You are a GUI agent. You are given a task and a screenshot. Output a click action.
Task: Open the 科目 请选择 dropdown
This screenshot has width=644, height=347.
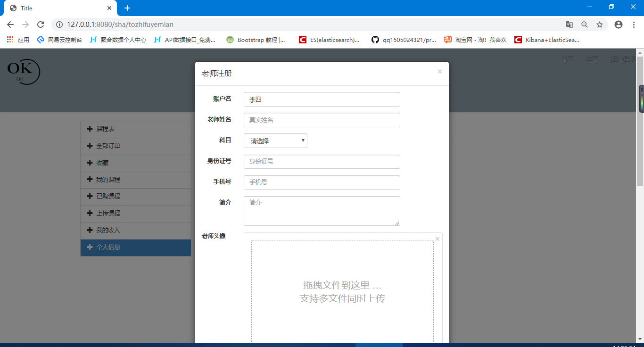(275, 141)
